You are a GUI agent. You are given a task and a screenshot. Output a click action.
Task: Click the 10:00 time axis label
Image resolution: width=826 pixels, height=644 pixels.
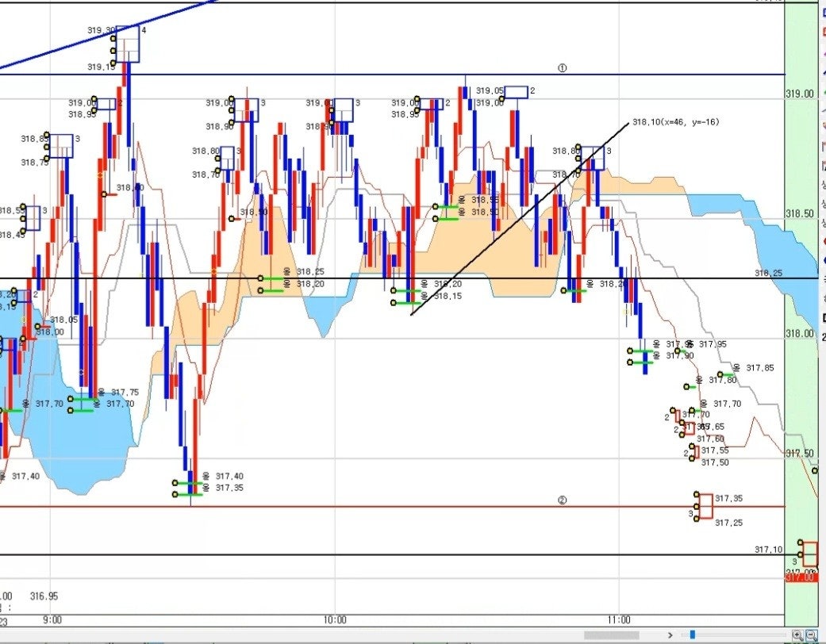[x=336, y=619]
